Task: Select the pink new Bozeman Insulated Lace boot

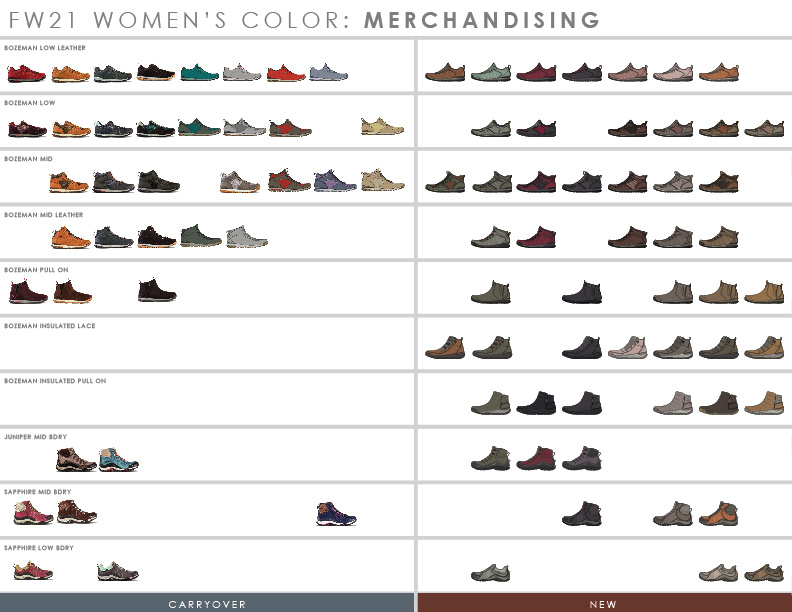Action: (x=627, y=347)
